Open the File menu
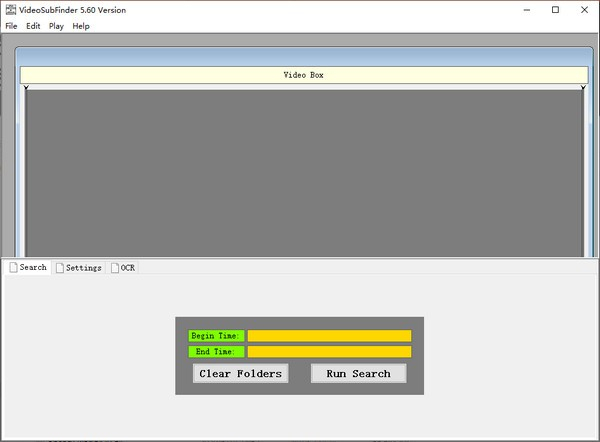The height and width of the screenshot is (442, 600). 11,26
